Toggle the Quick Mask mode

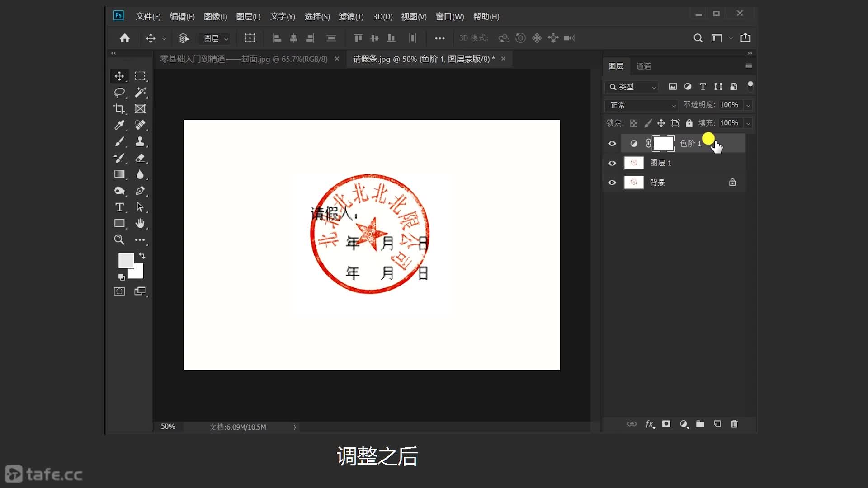pyautogui.click(x=119, y=291)
